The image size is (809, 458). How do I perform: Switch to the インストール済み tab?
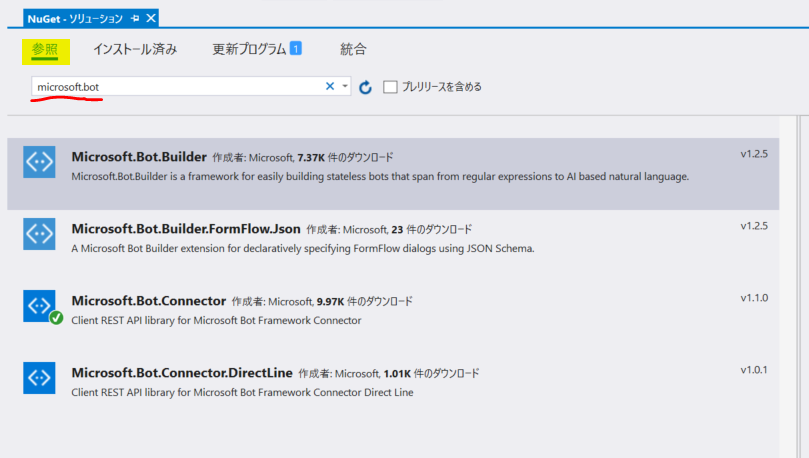(x=135, y=50)
